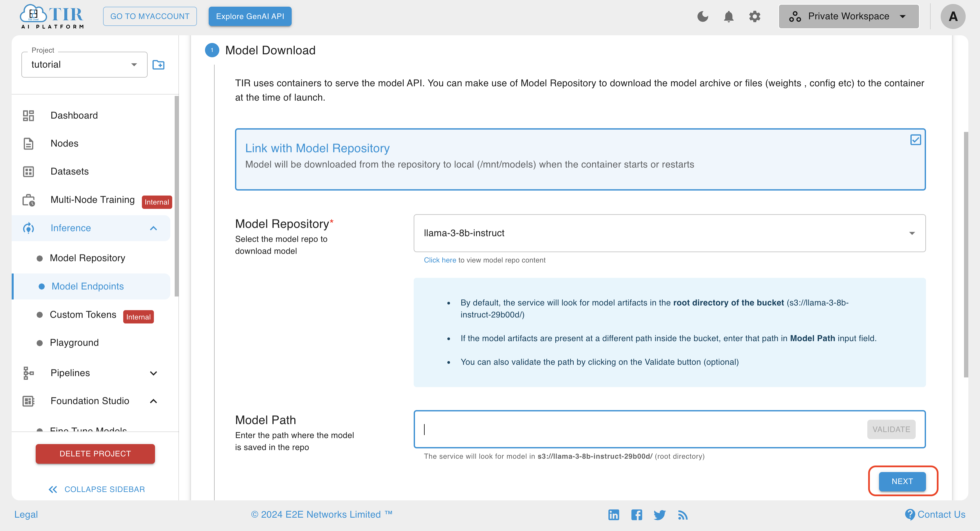Click the Datasets table icon
The width and height of the screenshot is (980, 531).
pos(29,172)
